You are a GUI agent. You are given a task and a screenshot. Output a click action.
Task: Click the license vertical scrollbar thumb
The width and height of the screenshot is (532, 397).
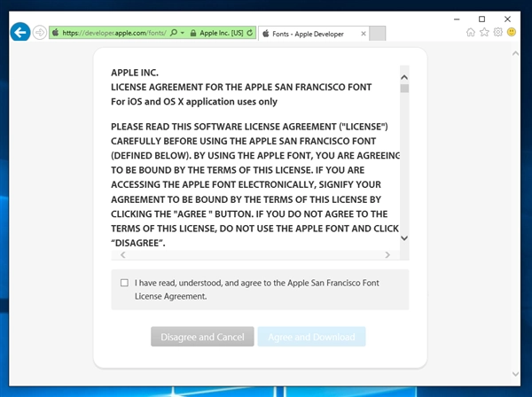(x=404, y=89)
